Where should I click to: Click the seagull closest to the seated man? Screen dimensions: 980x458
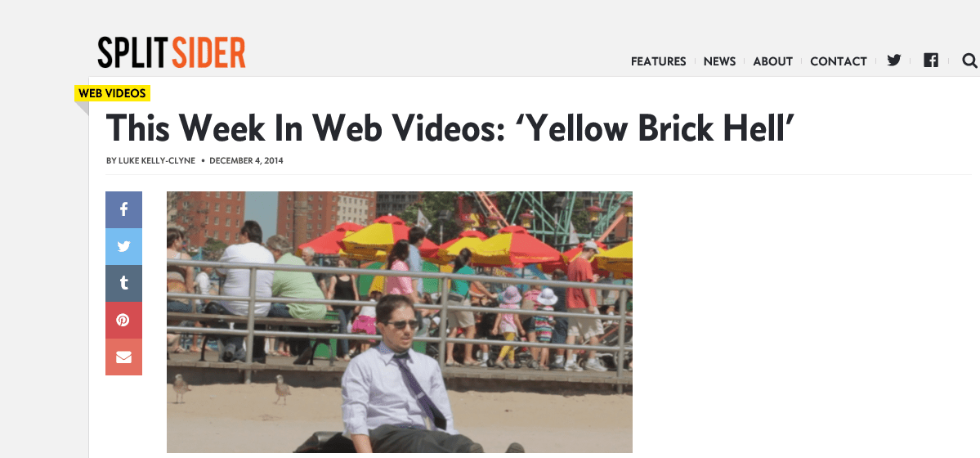[x=283, y=388]
